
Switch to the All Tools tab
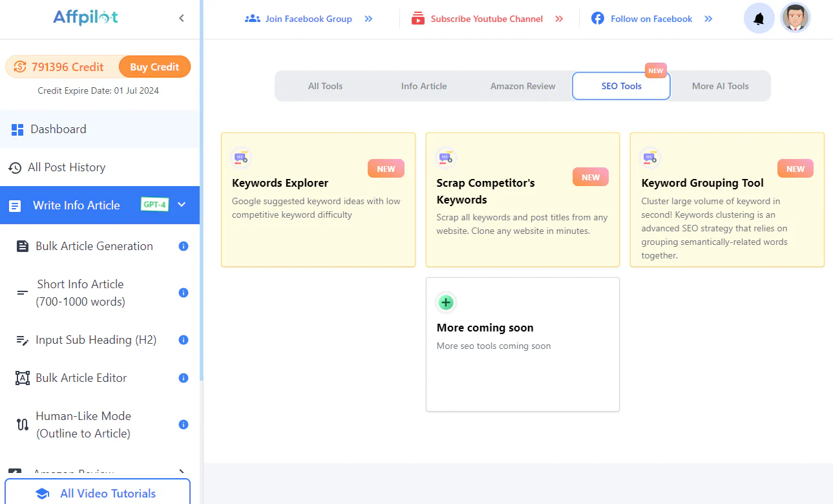pyautogui.click(x=325, y=86)
